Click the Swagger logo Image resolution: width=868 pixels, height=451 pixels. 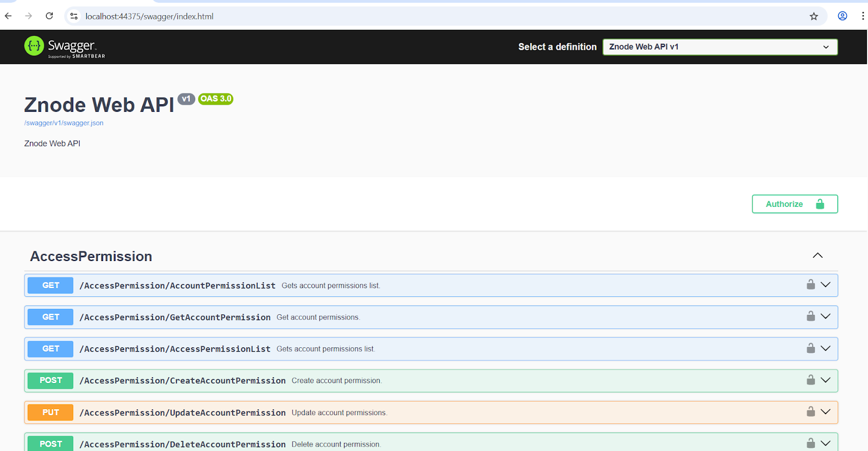(x=65, y=47)
